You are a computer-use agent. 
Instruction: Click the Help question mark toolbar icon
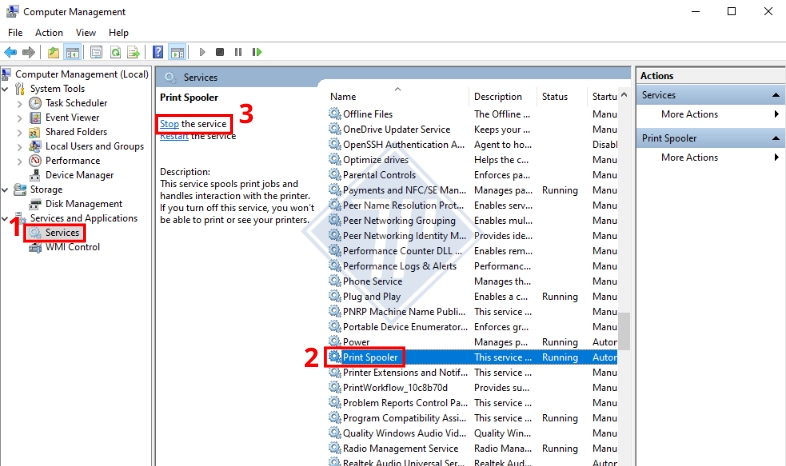[x=158, y=52]
